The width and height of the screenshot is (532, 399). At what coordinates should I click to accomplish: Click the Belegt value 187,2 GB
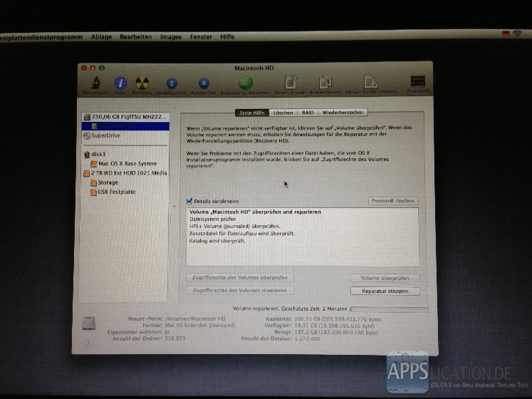(336, 333)
